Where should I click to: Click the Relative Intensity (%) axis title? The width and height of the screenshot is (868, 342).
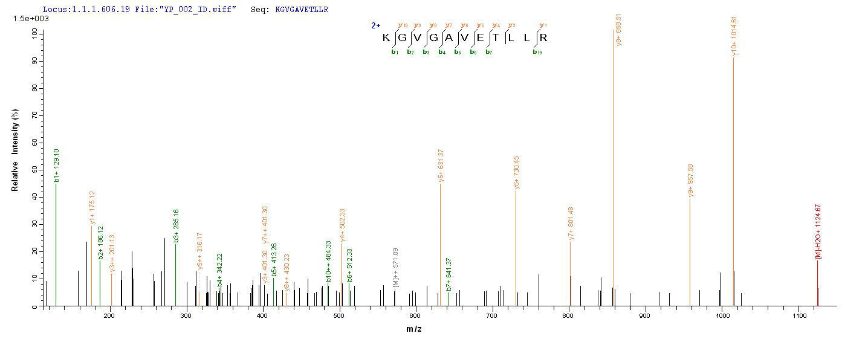[15, 150]
